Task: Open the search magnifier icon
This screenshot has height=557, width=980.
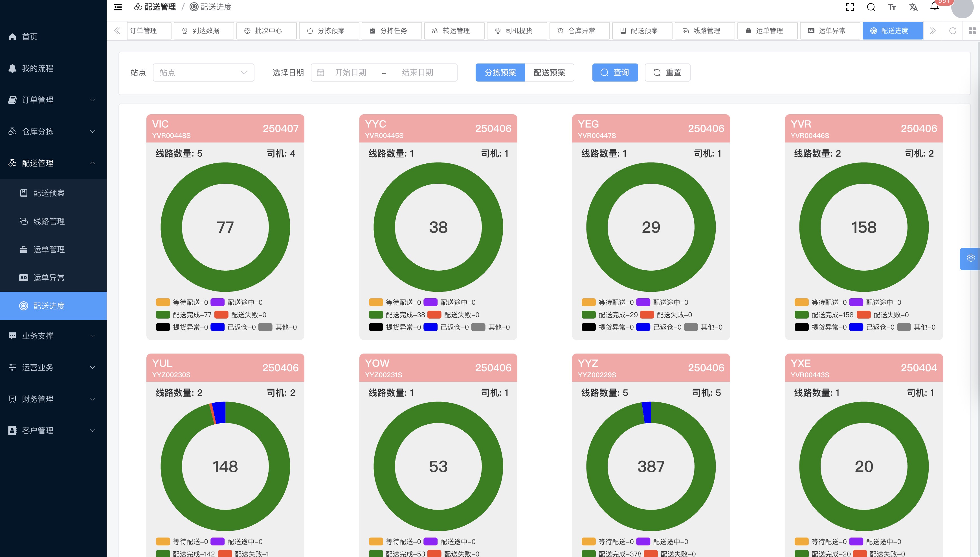Action: [871, 7]
